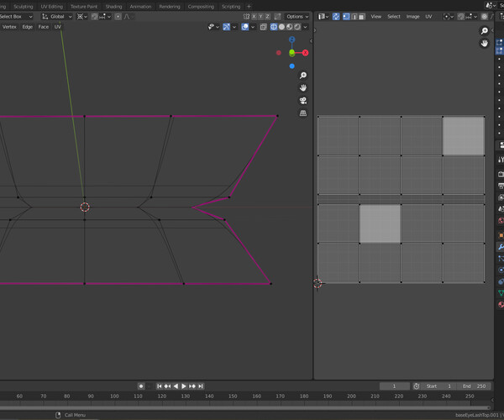504x420 pixels.
Task: Open the UV menu in the UV editor
Action: tap(428, 17)
